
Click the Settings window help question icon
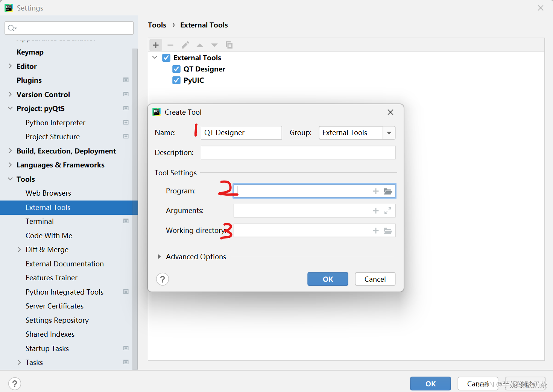[15, 384]
